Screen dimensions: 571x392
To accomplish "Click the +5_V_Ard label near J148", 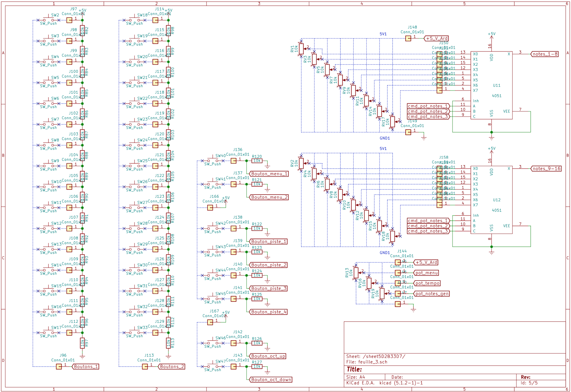I will (436, 38).
